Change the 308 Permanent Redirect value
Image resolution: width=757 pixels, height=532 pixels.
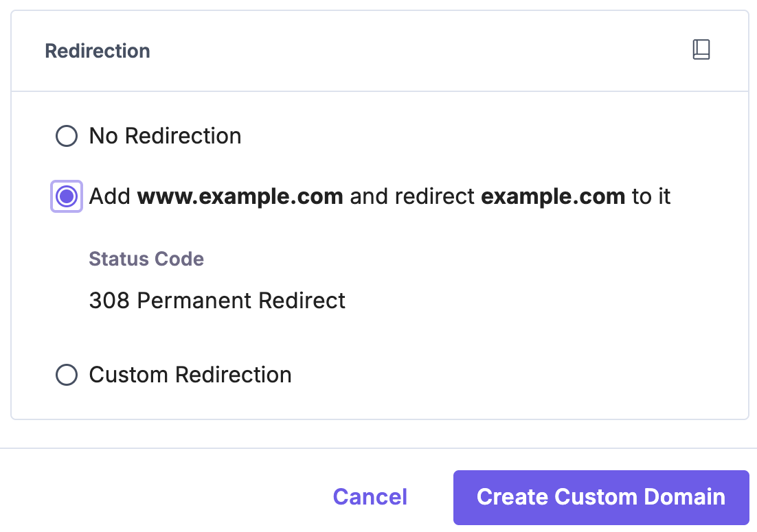(x=217, y=301)
